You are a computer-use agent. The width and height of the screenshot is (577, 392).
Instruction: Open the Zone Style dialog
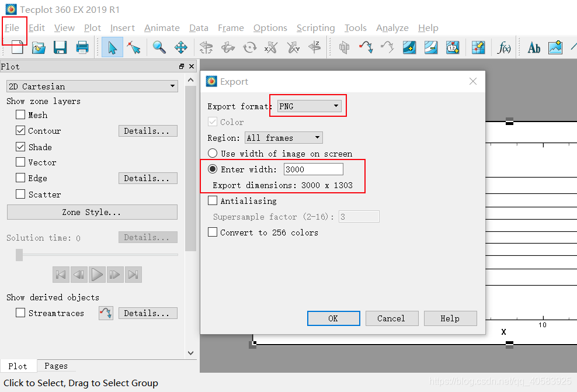tap(92, 212)
